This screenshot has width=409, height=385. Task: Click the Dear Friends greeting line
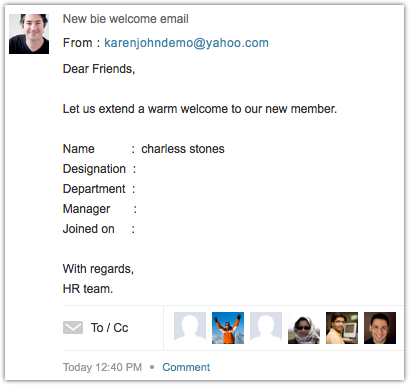(x=99, y=69)
